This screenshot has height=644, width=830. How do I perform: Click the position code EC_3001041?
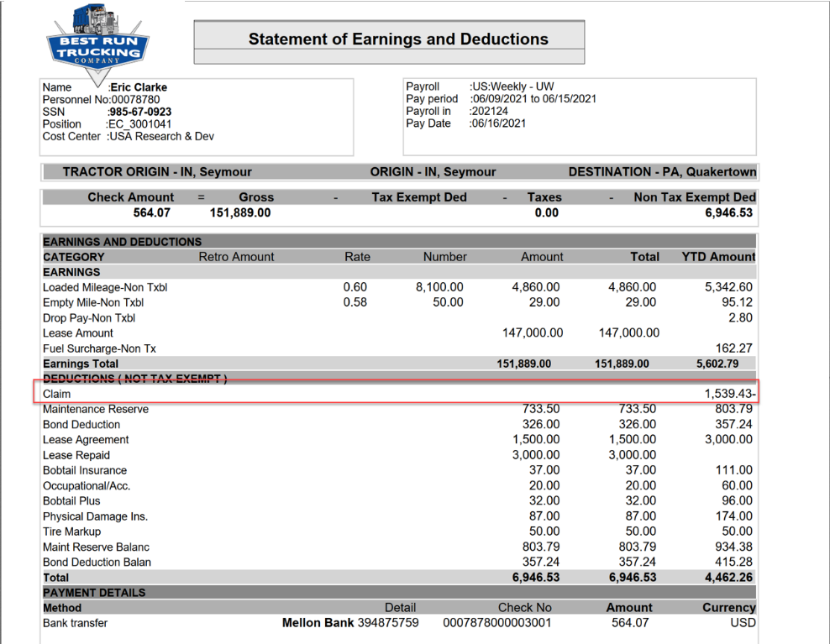click(139, 124)
